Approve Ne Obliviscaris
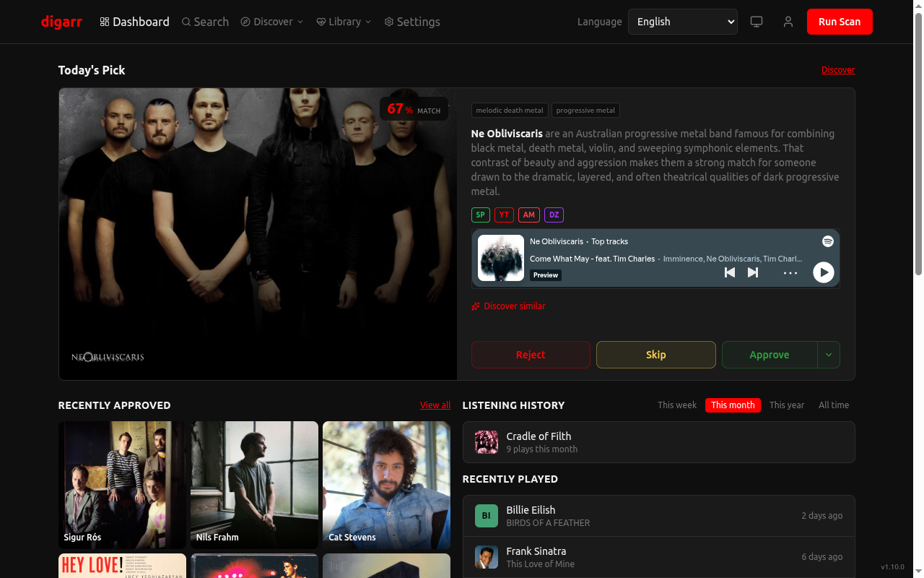Image resolution: width=924 pixels, height=578 pixels. point(770,355)
